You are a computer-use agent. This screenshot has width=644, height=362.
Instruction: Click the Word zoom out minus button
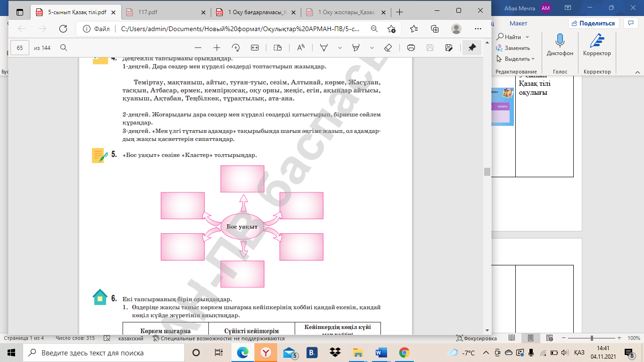click(x=564, y=338)
